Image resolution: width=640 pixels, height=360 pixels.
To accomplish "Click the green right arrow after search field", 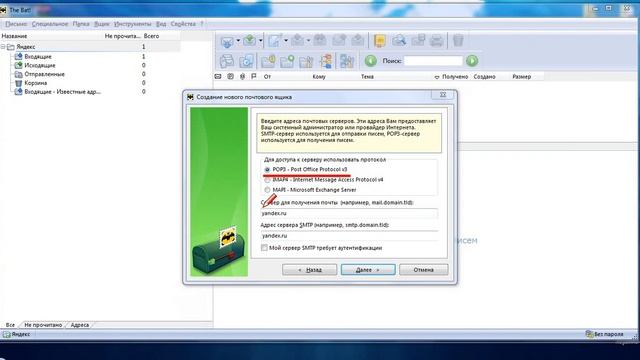I will [472, 61].
